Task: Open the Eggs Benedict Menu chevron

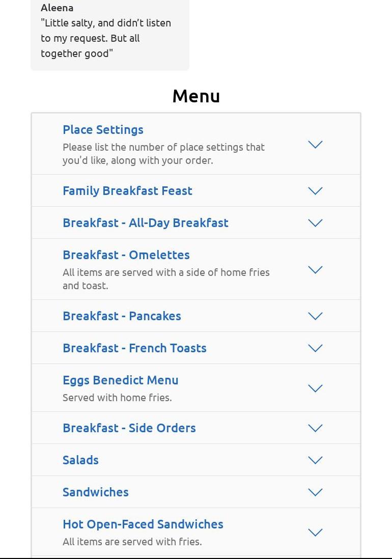Action: point(315,388)
